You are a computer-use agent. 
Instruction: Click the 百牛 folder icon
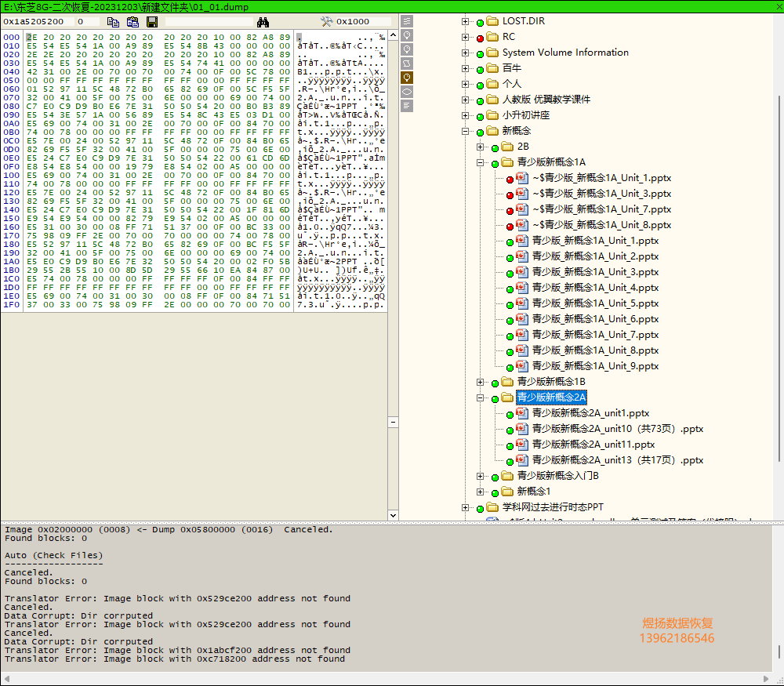[x=492, y=68]
